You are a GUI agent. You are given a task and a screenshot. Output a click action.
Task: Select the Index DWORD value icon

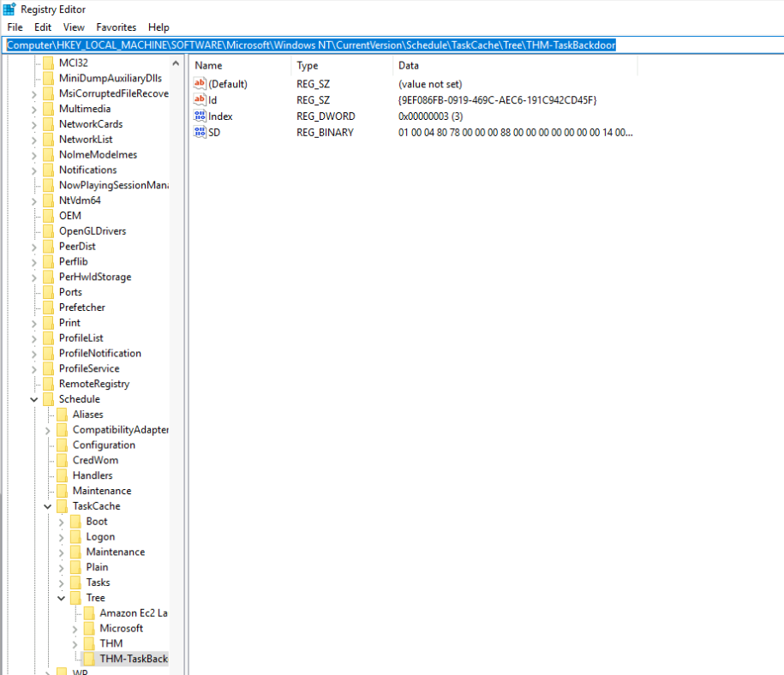[x=200, y=116]
